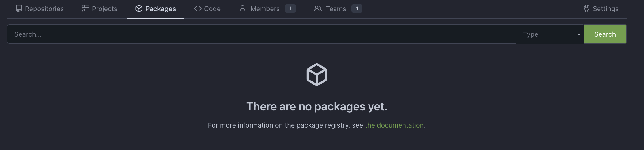The width and height of the screenshot is (644, 150).
Task: Click the Projects board icon
Action: tap(85, 9)
